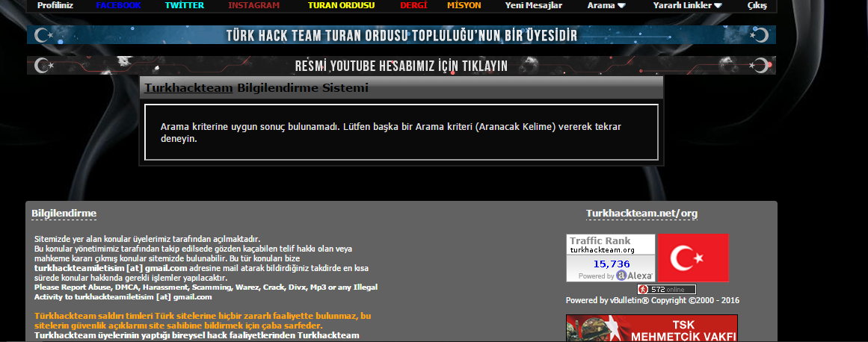Open the DERGİ navbar item
The image size is (868, 342).
point(414,5)
